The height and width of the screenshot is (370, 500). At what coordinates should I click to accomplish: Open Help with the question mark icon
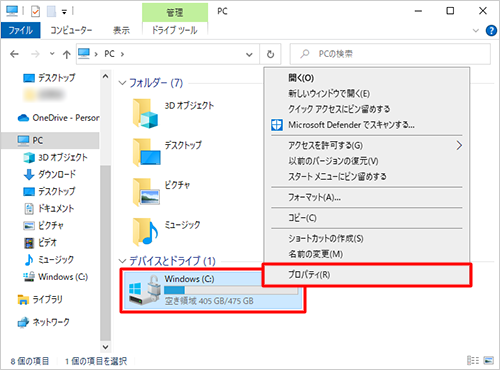(x=491, y=30)
